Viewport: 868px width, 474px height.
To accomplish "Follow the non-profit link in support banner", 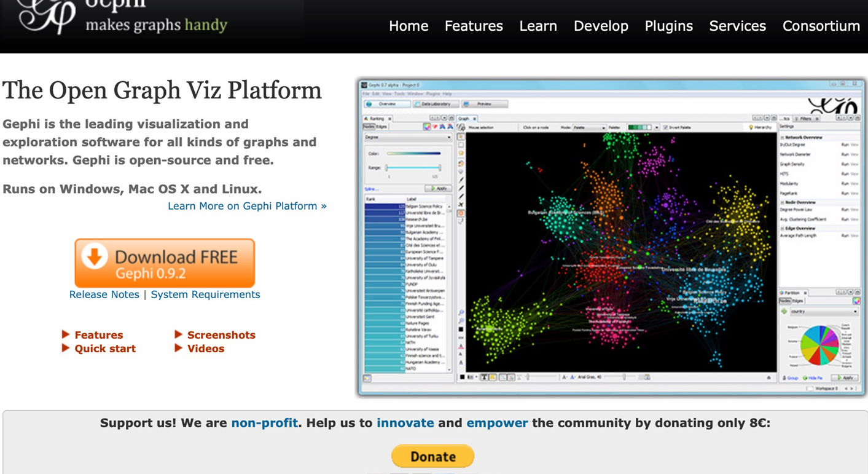I will click(x=264, y=423).
